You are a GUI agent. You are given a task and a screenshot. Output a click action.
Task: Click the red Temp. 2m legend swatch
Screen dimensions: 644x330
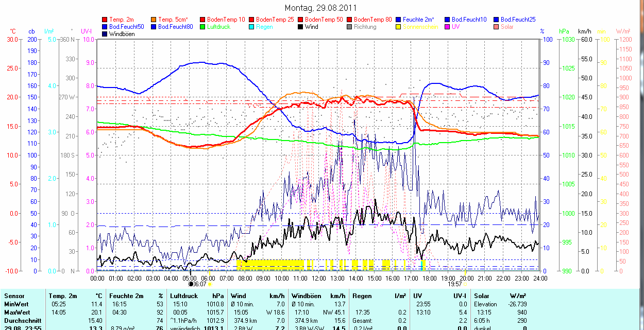(x=105, y=19)
